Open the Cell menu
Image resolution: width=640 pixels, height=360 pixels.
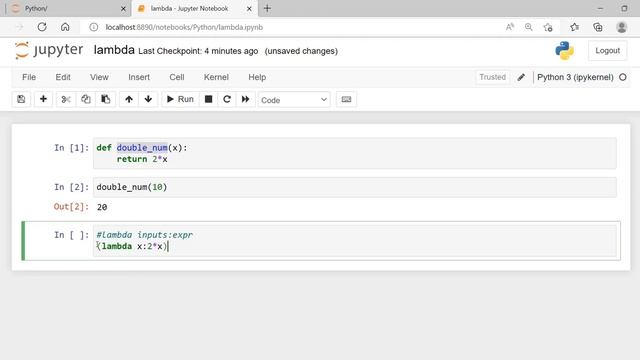pyautogui.click(x=177, y=77)
